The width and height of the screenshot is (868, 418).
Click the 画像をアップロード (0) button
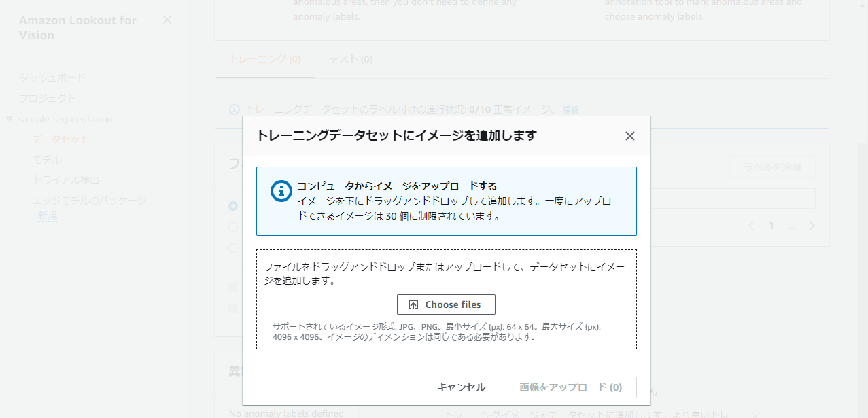coord(571,387)
